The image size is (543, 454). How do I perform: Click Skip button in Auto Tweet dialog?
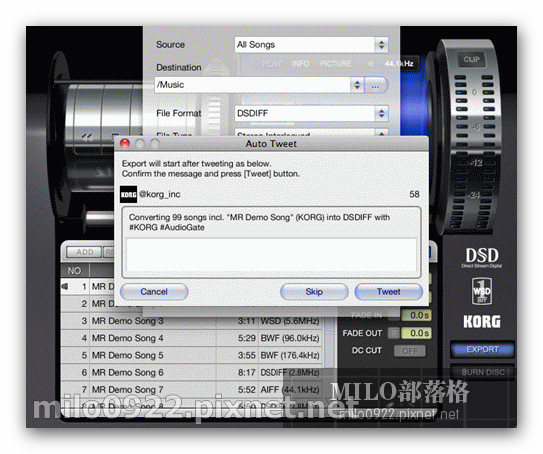[x=314, y=292]
